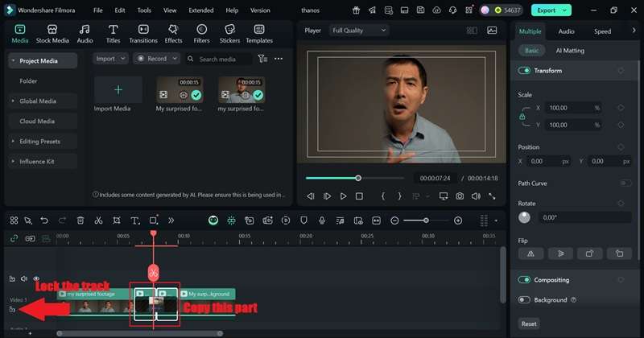Select the crop tool in timeline toolbar
This screenshot has width=644, height=338.
[117, 221]
